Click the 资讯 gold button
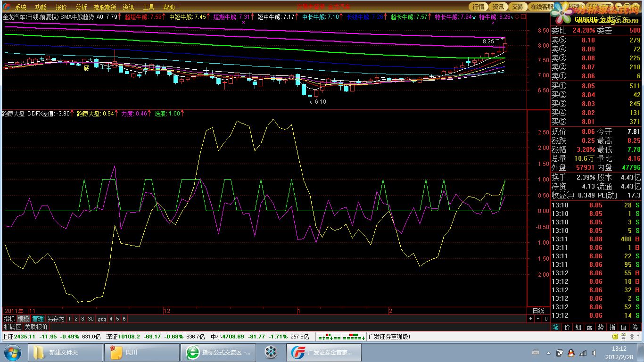This screenshot has height=362, width=644. click(x=498, y=7)
